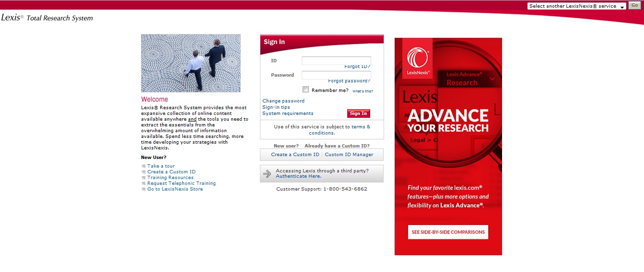Open the What's this? link
Image resolution: width=644 pixels, height=272 pixels.
(x=363, y=91)
